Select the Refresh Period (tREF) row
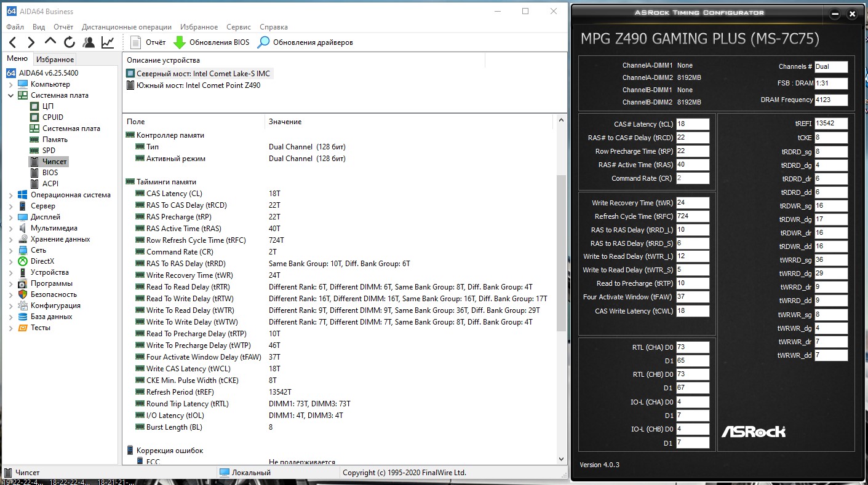The height and width of the screenshot is (485, 868). 339,392
